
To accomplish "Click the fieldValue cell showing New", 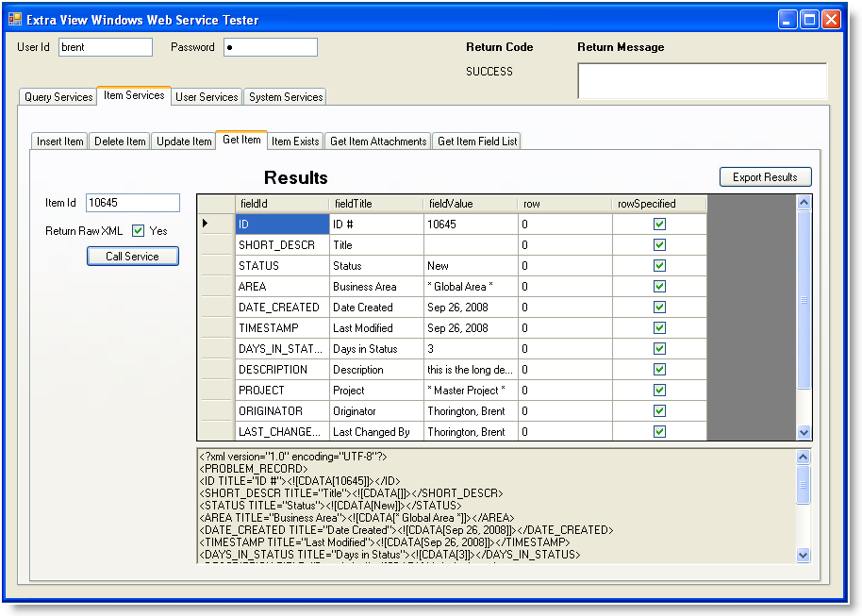I will (x=472, y=266).
